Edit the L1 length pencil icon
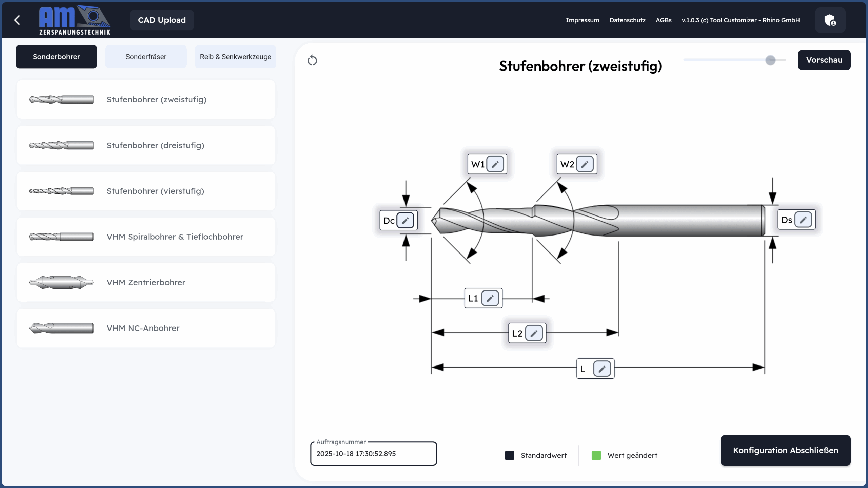Image resolution: width=868 pixels, height=488 pixels. click(x=490, y=298)
